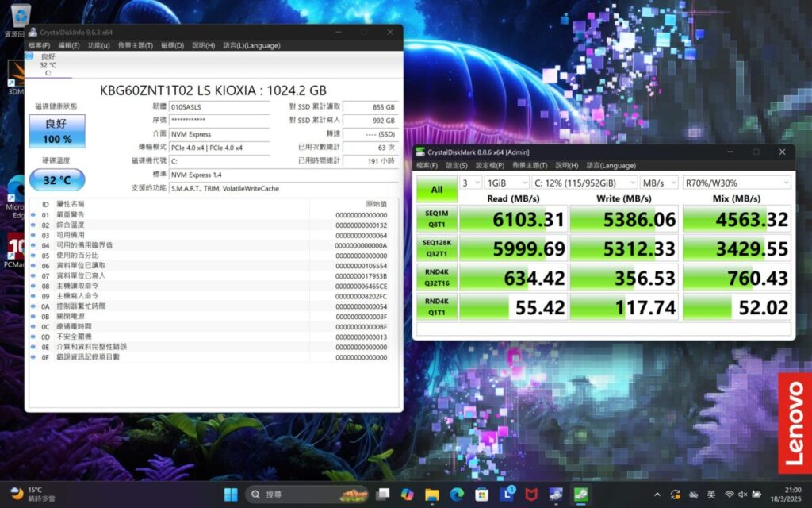
Task: Start the RND4K Q1T1 test
Action: coord(437,307)
